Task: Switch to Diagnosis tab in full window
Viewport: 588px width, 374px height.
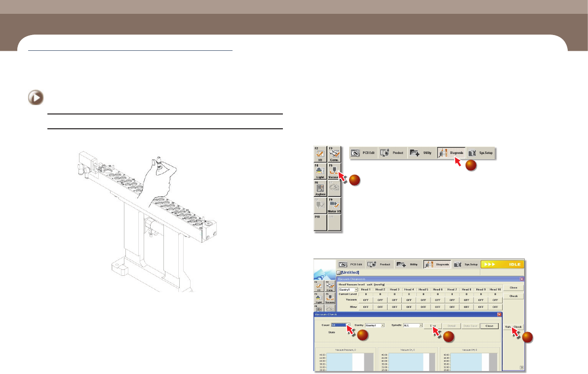Action: click(437, 264)
